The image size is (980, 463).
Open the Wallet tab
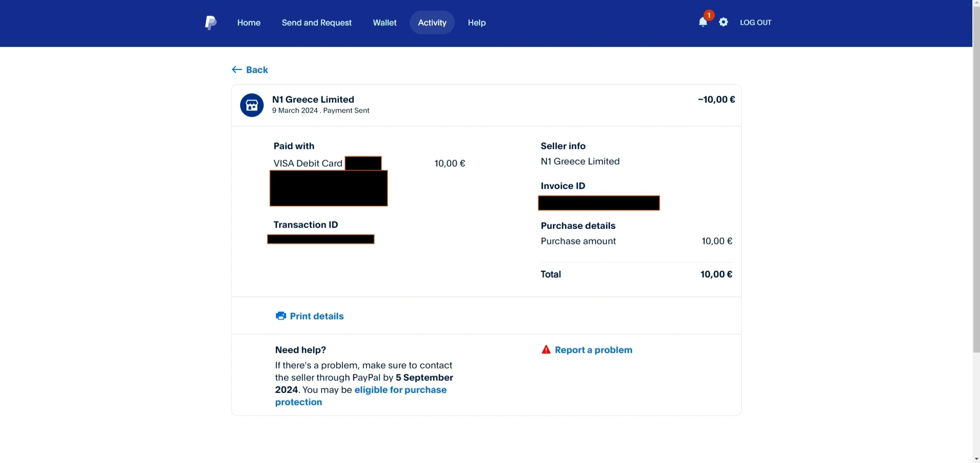[385, 22]
